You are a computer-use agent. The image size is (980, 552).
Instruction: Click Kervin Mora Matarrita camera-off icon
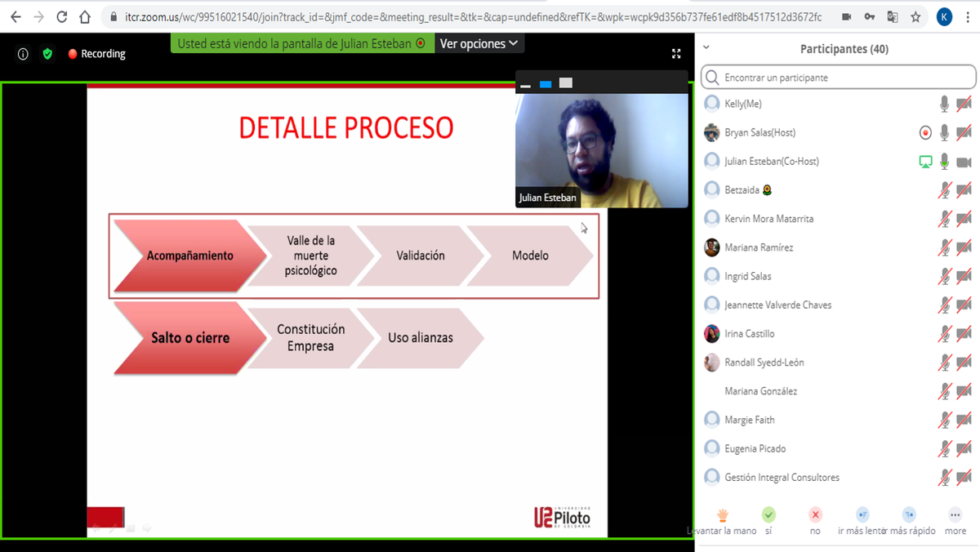pyautogui.click(x=964, y=219)
